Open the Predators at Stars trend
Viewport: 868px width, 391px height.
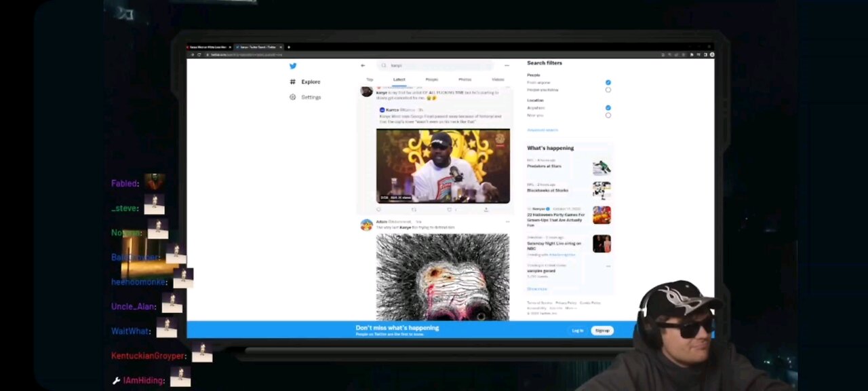pos(544,166)
